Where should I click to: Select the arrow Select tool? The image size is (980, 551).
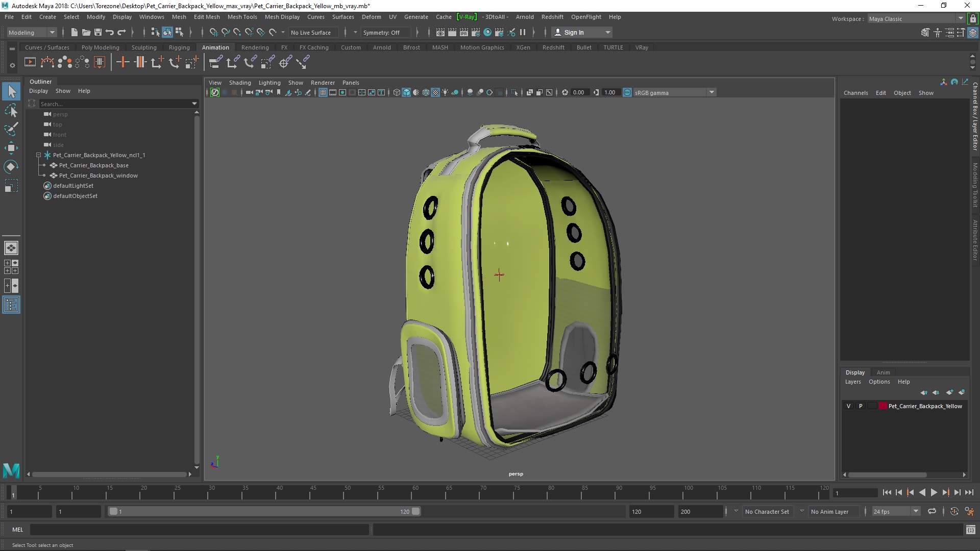(x=11, y=92)
